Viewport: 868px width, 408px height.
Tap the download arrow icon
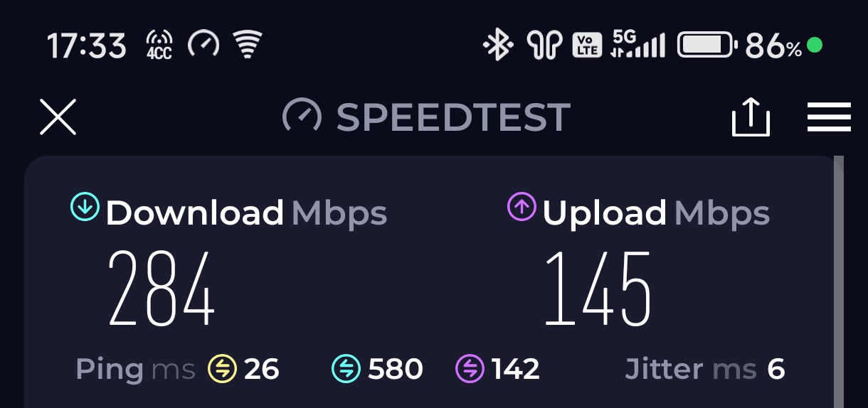(x=85, y=207)
